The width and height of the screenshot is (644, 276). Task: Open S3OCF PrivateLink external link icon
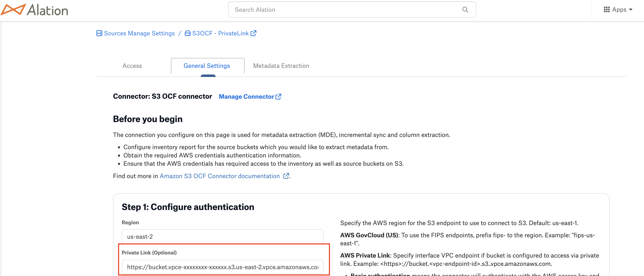[x=254, y=33]
